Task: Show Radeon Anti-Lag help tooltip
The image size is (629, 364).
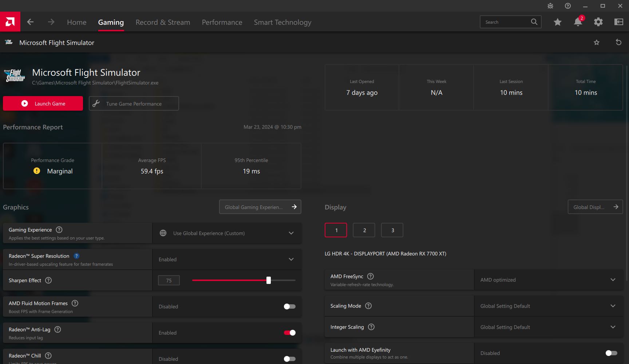Action: click(58, 329)
